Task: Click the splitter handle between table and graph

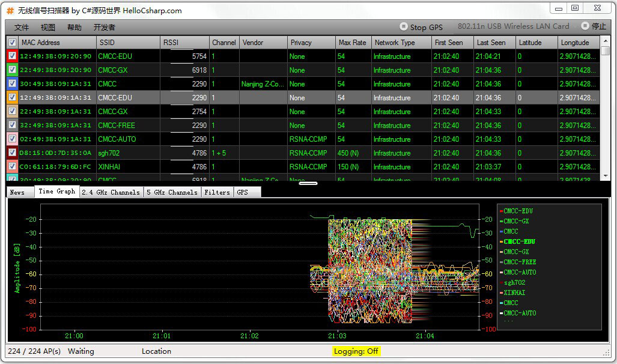Action: [308, 183]
